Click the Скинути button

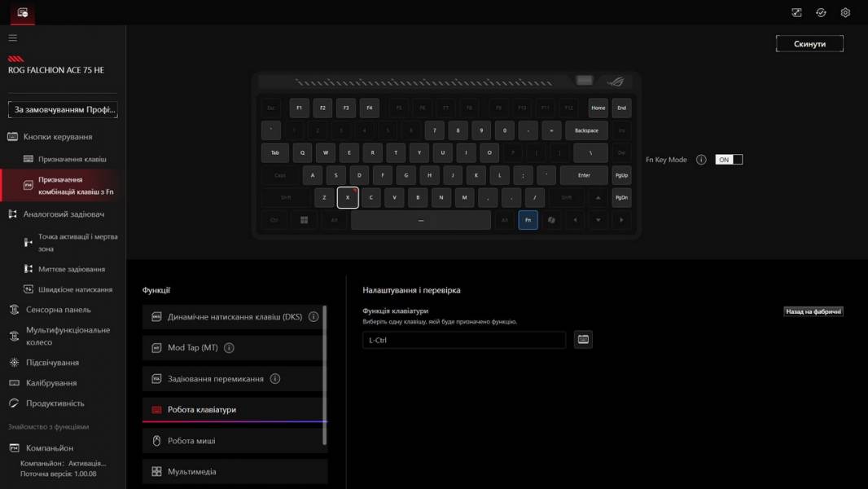809,44
